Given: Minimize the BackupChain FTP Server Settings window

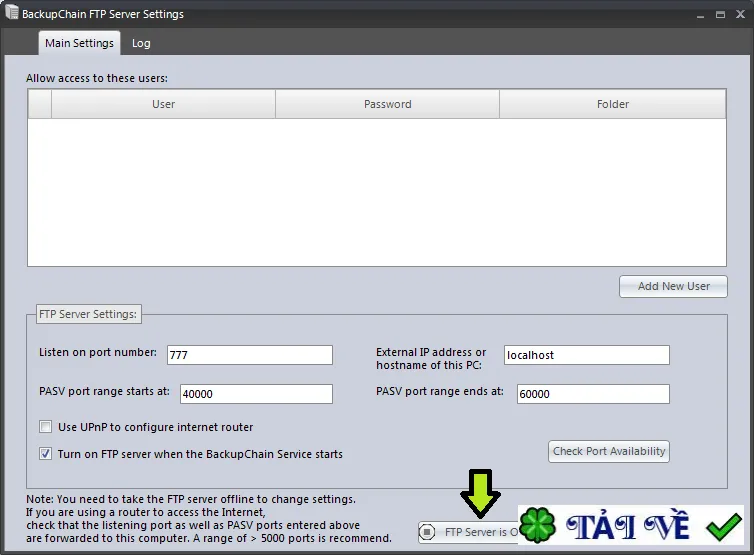Looking at the screenshot, I should (700, 15).
